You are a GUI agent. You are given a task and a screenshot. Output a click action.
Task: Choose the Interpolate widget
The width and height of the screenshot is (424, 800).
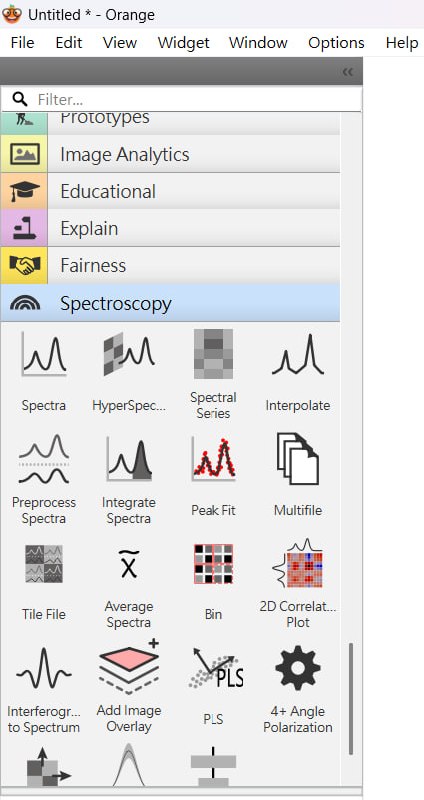pos(298,371)
